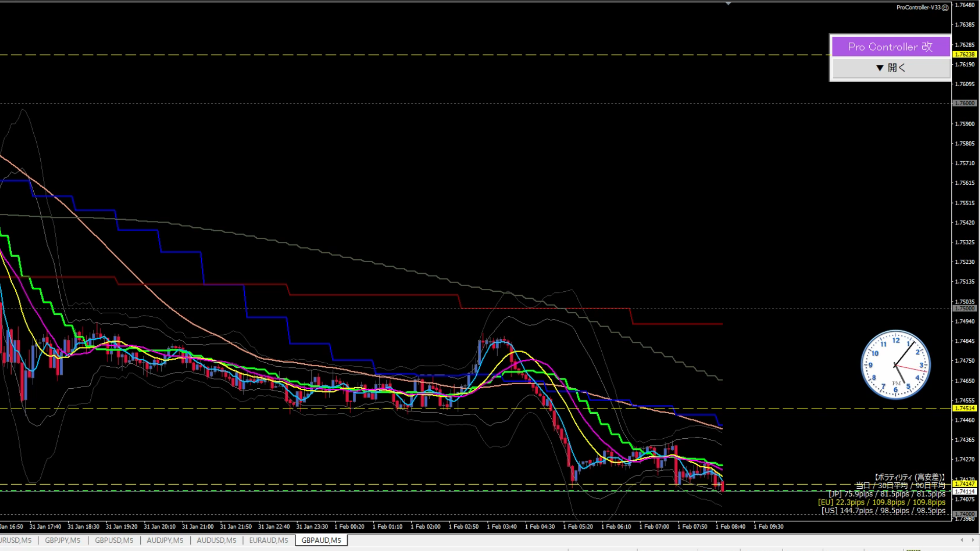
Task: Click the 1 Feb 05:20 time axis label
Action: click(578, 527)
